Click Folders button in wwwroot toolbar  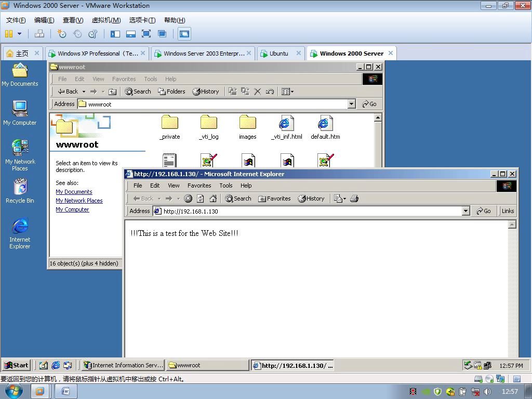coord(171,91)
